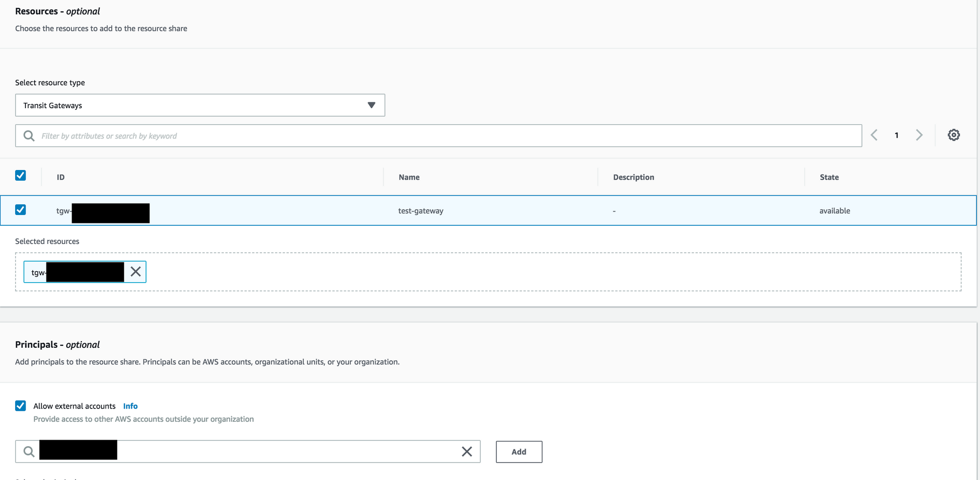Screen dimensions: 980x480
Task: Open table preferences gear icon
Action: pos(954,135)
